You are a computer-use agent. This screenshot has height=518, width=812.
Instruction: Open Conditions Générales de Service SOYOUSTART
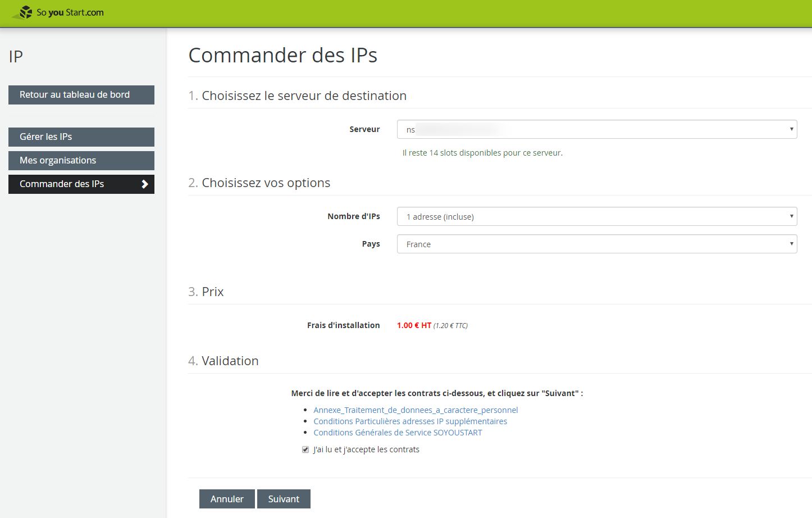[398, 433]
